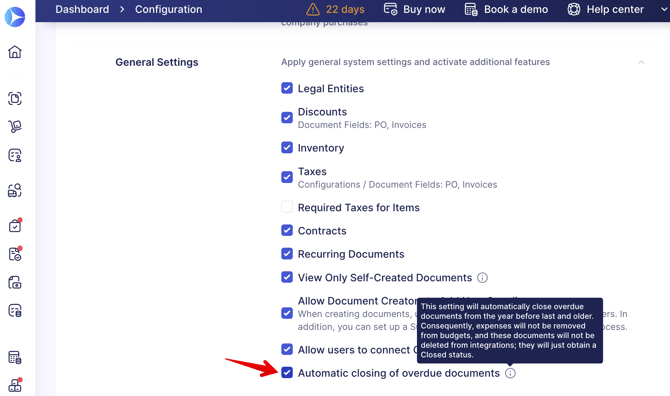Click info icon beside View Only Self-Created Documents
The image size is (670, 396).
482,278
